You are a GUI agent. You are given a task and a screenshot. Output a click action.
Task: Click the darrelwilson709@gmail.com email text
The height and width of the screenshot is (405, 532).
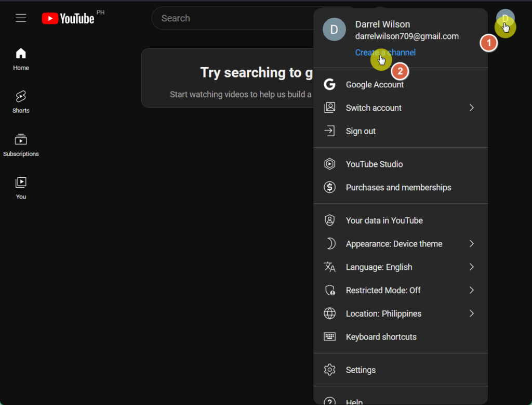[407, 36]
